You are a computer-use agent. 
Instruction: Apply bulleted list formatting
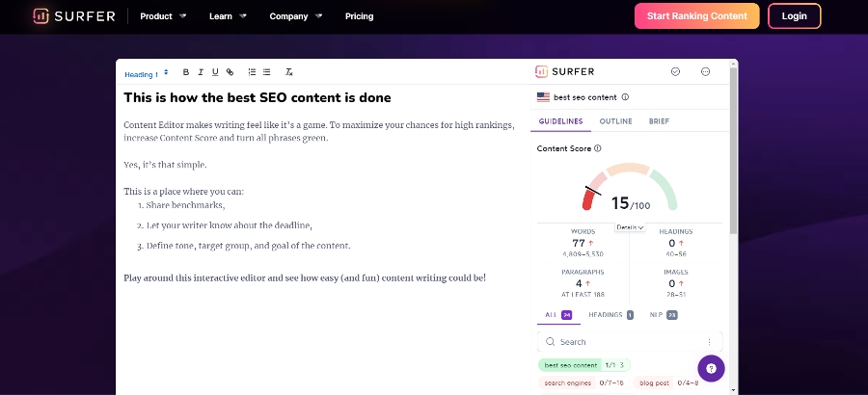[x=267, y=72]
